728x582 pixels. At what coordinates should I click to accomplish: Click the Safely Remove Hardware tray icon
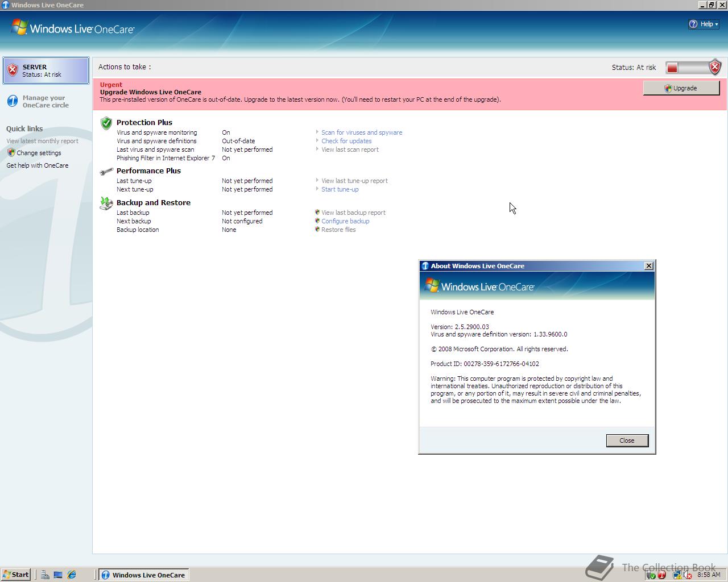[651, 575]
